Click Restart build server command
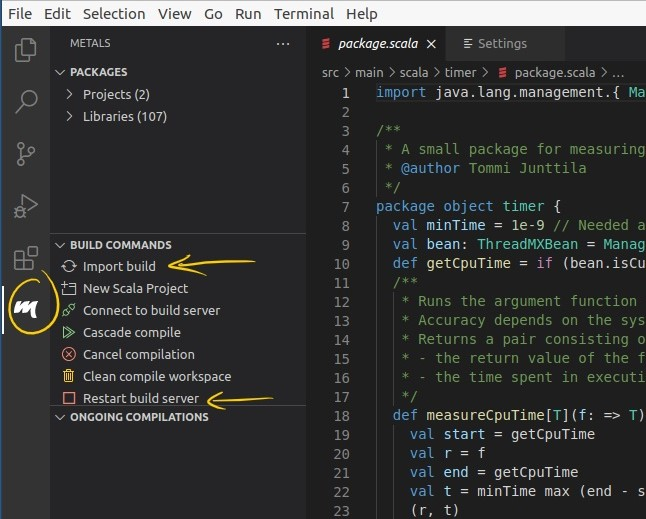The width and height of the screenshot is (646, 519). click(x=140, y=398)
